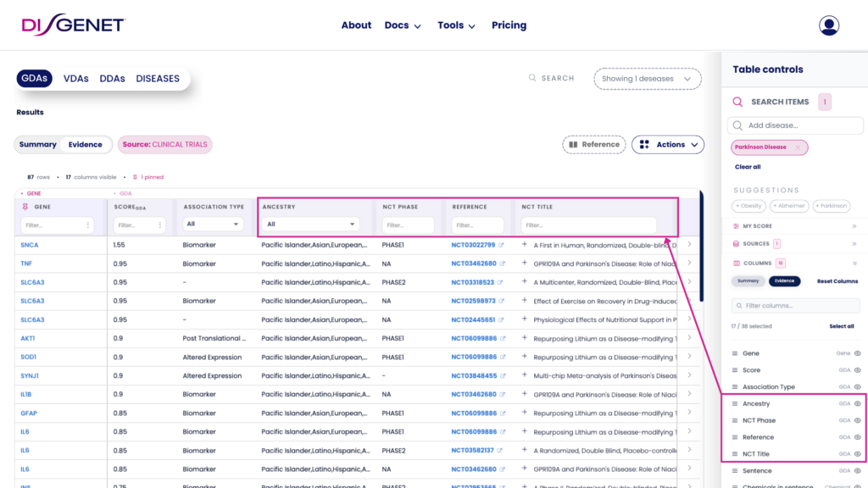Click the drag handle icon for Sentence column

tap(735, 470)
